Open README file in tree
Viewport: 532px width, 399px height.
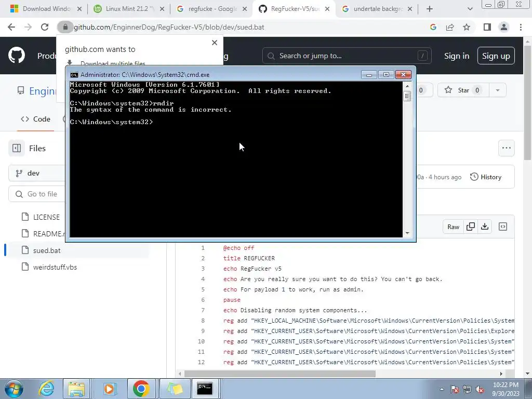pyautogui.click(x=44, y=234)
